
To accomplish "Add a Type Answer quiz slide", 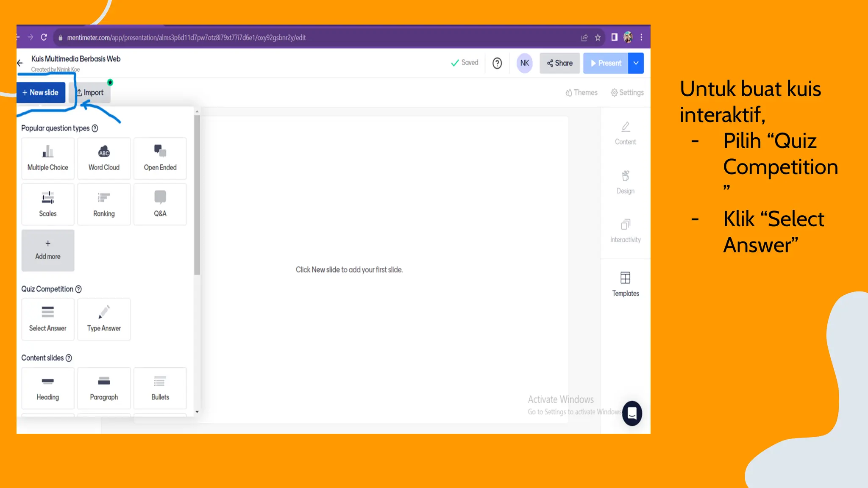I will (104, 319).
